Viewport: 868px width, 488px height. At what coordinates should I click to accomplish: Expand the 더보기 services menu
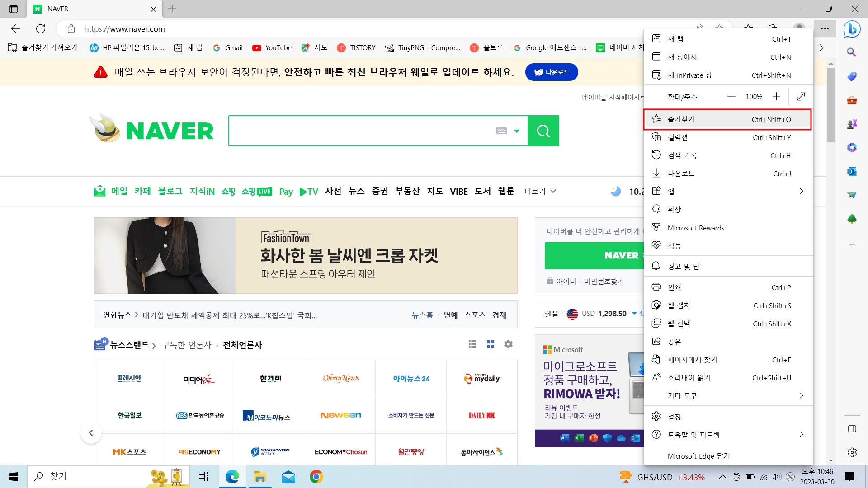click(540, 192)
